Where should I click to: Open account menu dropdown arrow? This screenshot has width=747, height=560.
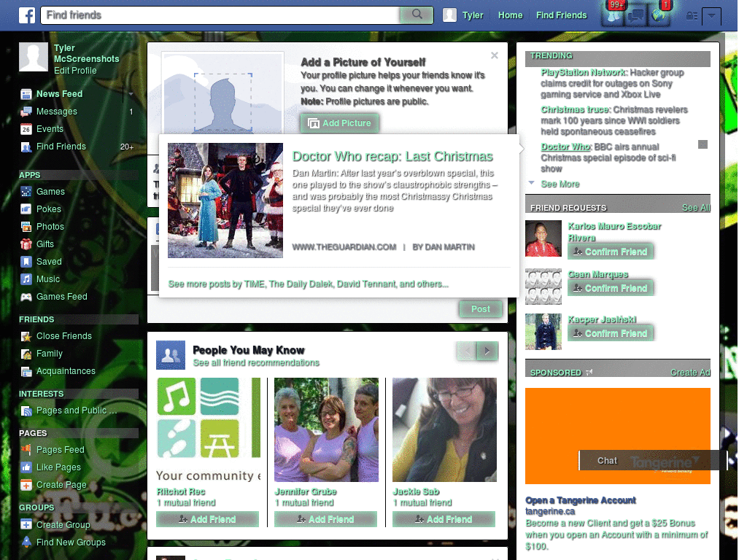[x=711, y=16]
